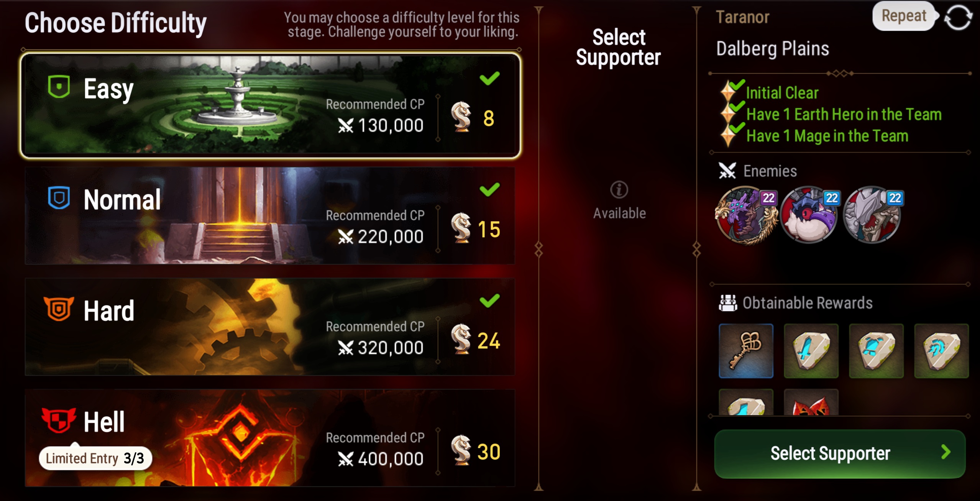Tap the Obtainable Rewards chest icon

[x=728, y=303]
